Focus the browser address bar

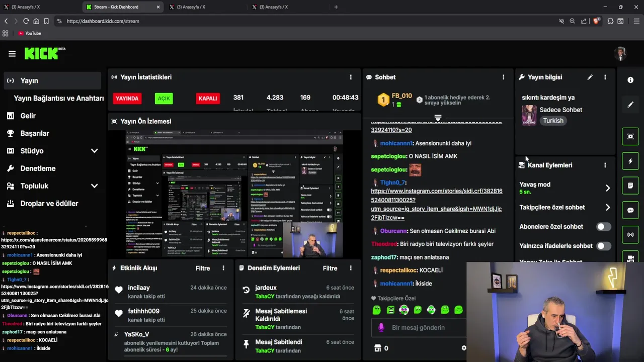(302, 21)
